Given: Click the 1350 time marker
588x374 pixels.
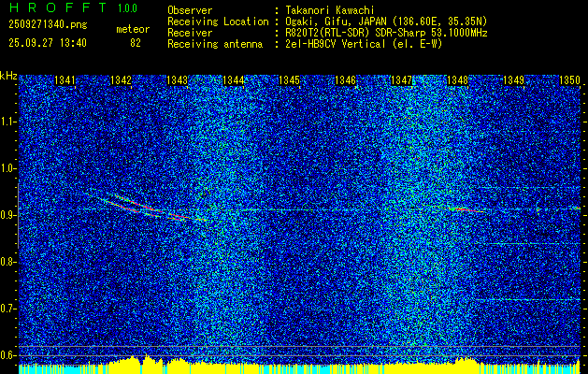Looking at the screenshot, I should point(569,79).
